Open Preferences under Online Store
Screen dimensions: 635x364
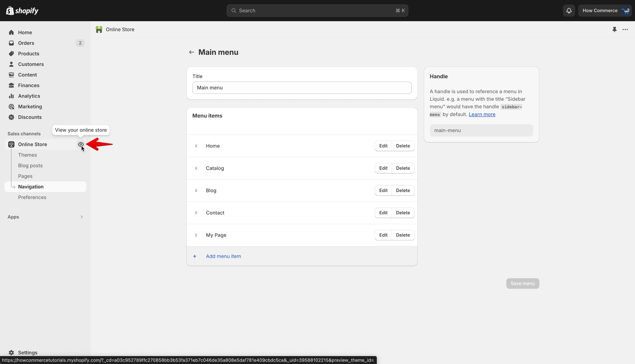pyautogui.click(x=32, y=197)
